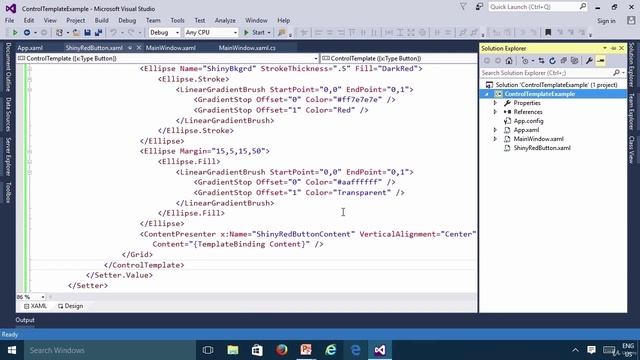The height and width of the screenshot is (360, 640).
Task: Open the Debug menu
Action: [x=127, y=20]
